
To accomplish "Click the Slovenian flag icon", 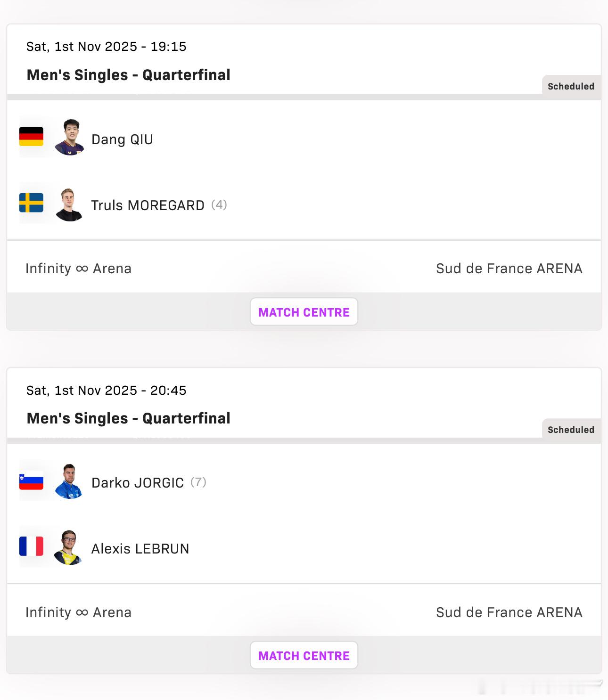I will [x=31, y=480].
